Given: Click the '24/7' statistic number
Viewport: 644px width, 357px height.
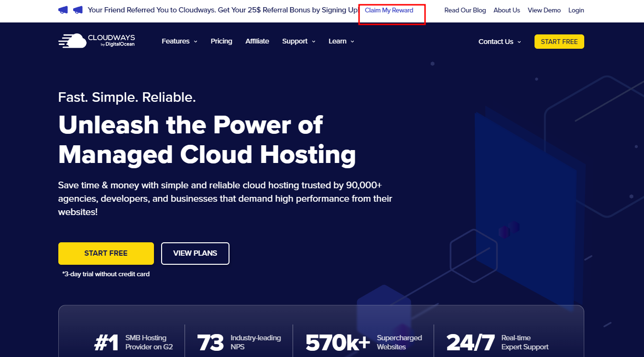Looking at the screenshot, I should [x=470, y=342].
